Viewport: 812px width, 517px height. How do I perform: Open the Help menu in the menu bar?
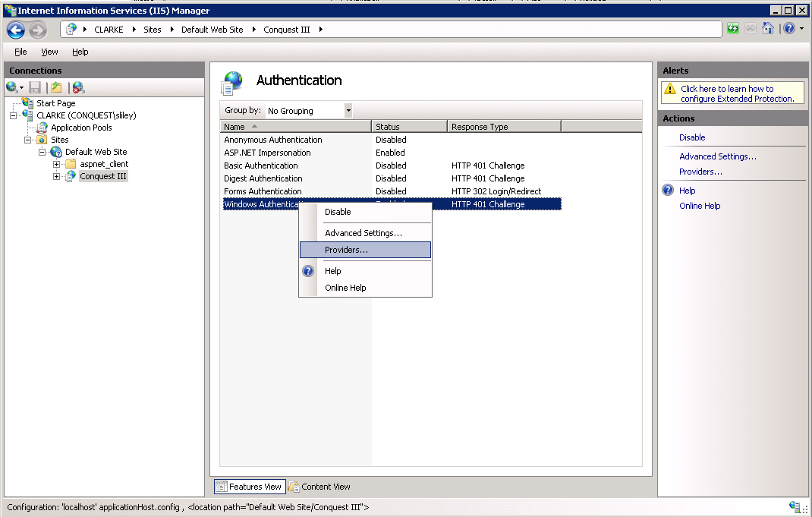[80, 52]
